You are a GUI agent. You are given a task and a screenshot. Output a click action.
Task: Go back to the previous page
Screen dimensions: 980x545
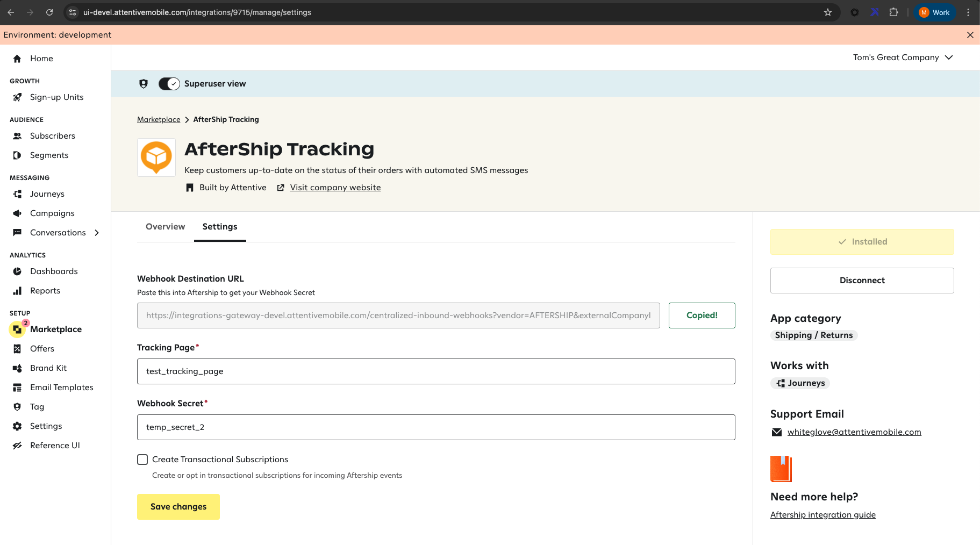11,12
